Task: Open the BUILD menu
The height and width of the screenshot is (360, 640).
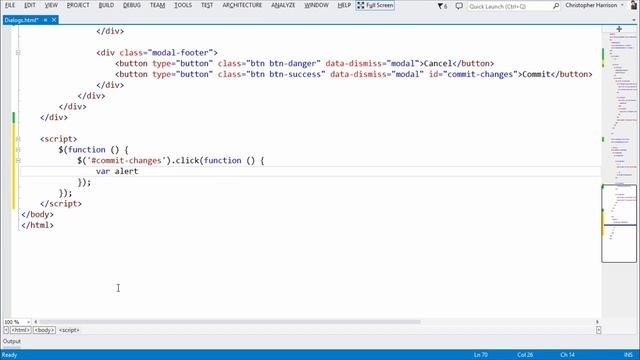Action: pyautogui.click(x=106, y=5)
